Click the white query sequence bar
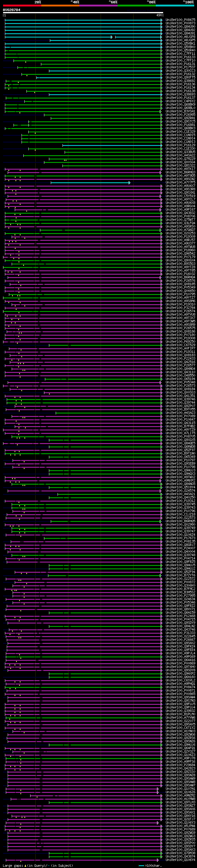This screenshot has height=868, width=197. (x=83, y=12)
